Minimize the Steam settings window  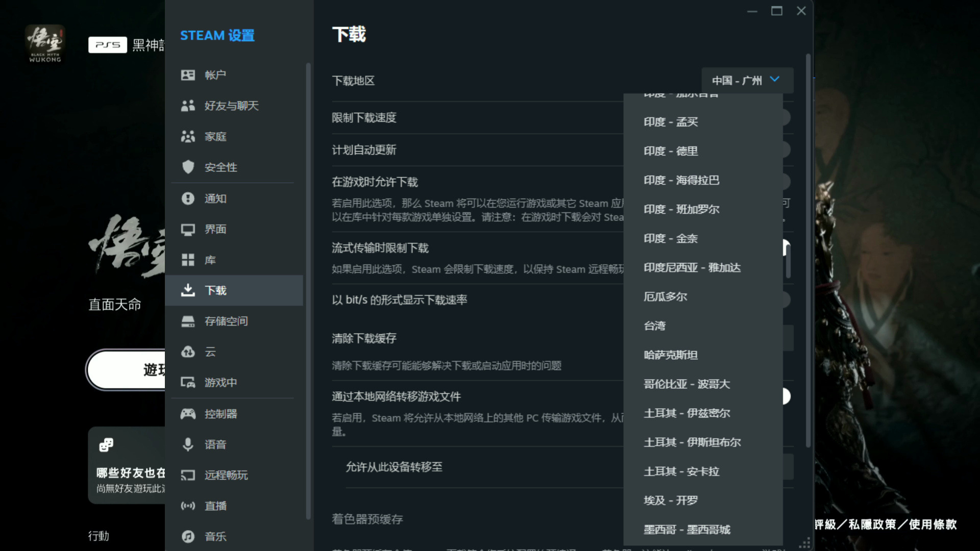tap(752, 11)
